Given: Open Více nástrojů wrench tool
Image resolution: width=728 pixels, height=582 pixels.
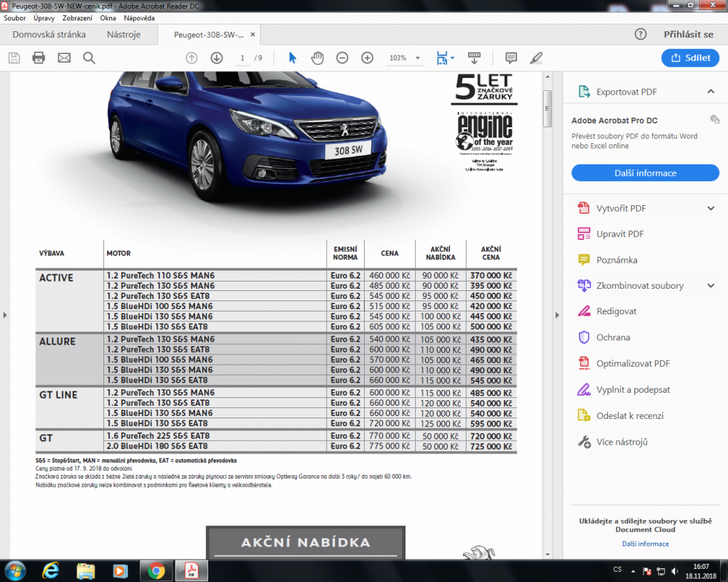Looking at the screenshot, I should [612, 442].
